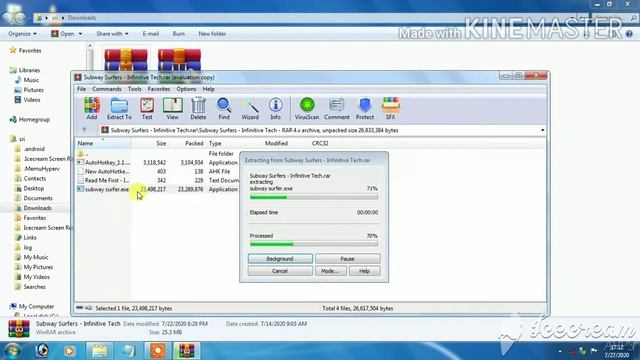The width and height of the screenshot is (640, 360).
Task: Run VirusScan from the toolbar
Action: point(307,109)
